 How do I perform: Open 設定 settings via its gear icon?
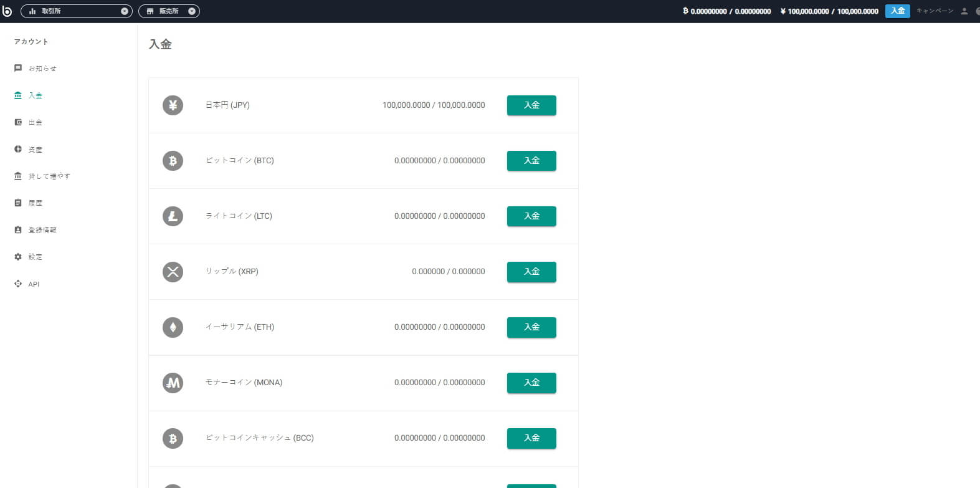(18, 257)
